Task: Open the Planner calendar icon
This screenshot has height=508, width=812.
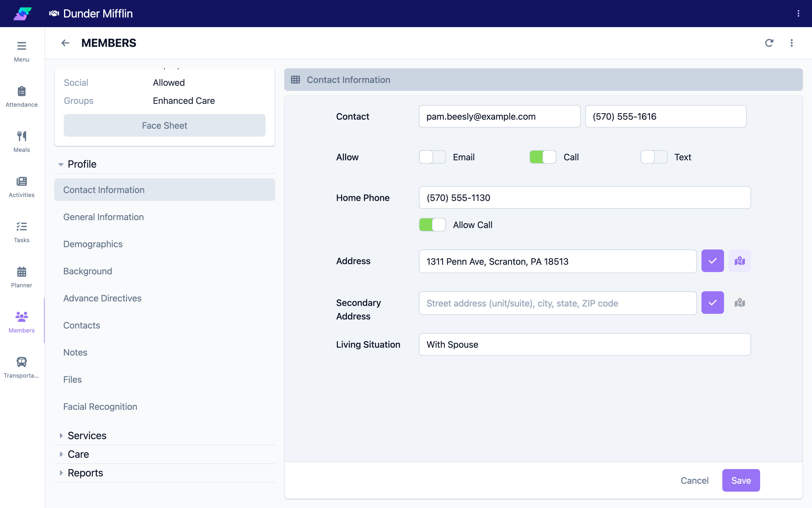Action: (x=21, y=271)
